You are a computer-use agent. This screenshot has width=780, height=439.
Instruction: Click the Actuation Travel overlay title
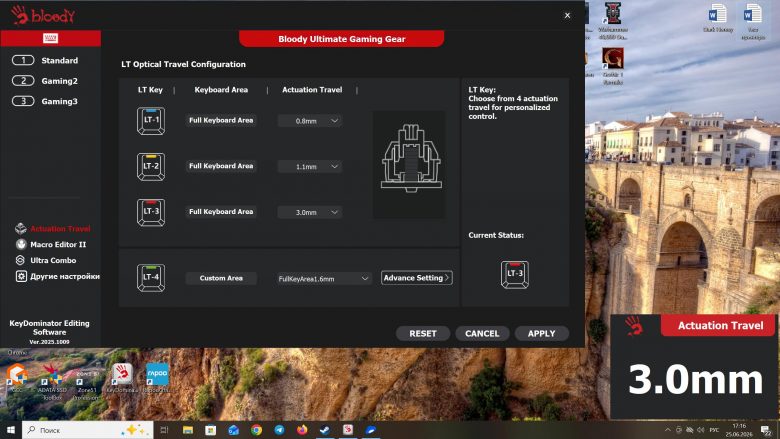tap(720, 326)
